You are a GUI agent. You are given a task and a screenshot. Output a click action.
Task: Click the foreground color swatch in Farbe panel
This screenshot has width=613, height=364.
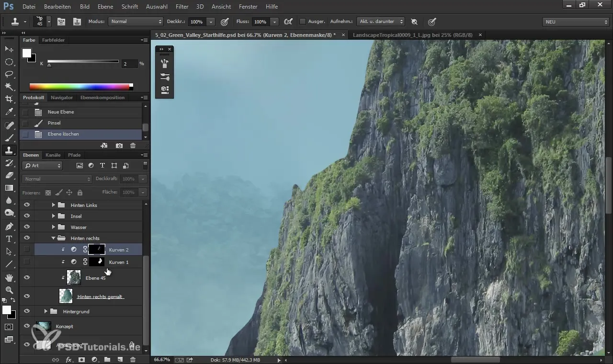tap(27, 53)
